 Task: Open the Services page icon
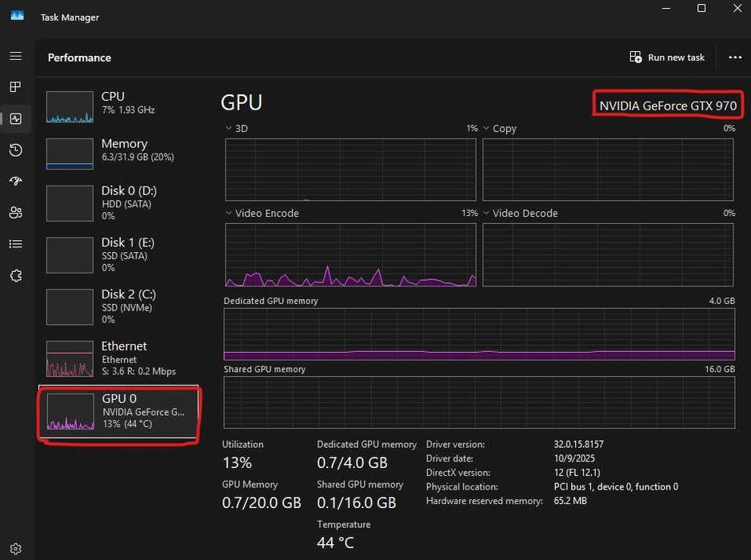point(16,275)
